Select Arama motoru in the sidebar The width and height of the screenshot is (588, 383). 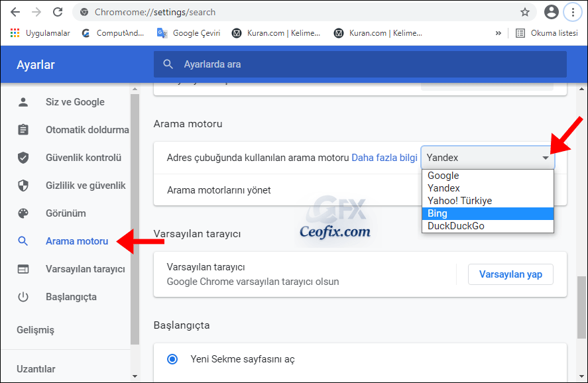(x=77, y=241)
